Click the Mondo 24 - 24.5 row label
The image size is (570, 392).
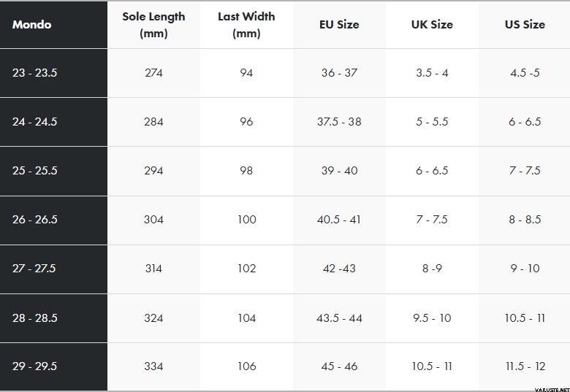35,122
